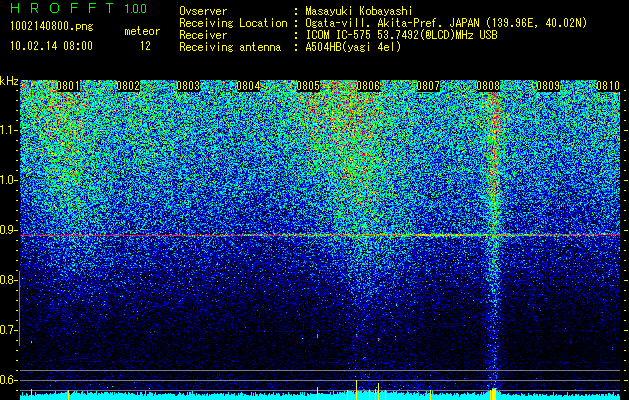Click the 0809 time marker
This screenshot has height=400, width=629.
(548, 86)
